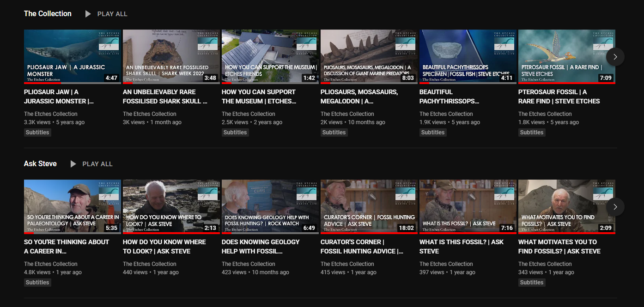Click title PLIOSAUR JAW | A JURASSIC MONSTER
The height and width of the screenshot is (307, 644).
[x=59, y=96]
